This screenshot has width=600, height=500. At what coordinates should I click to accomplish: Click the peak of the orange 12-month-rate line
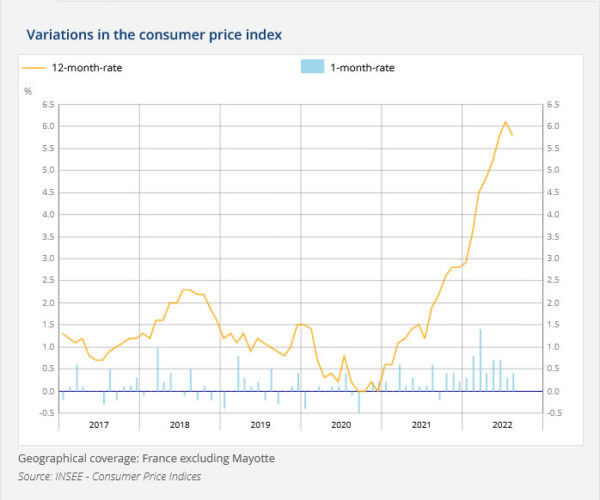click(505, 122)
